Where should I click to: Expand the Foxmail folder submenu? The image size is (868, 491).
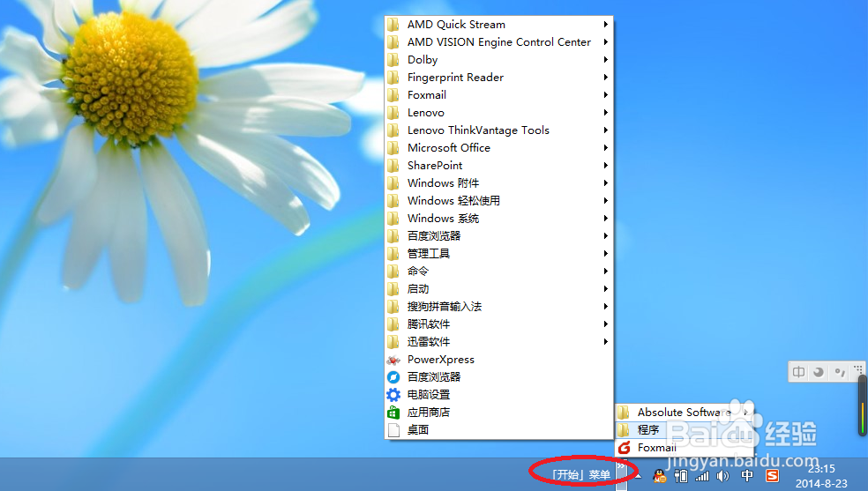498,95
